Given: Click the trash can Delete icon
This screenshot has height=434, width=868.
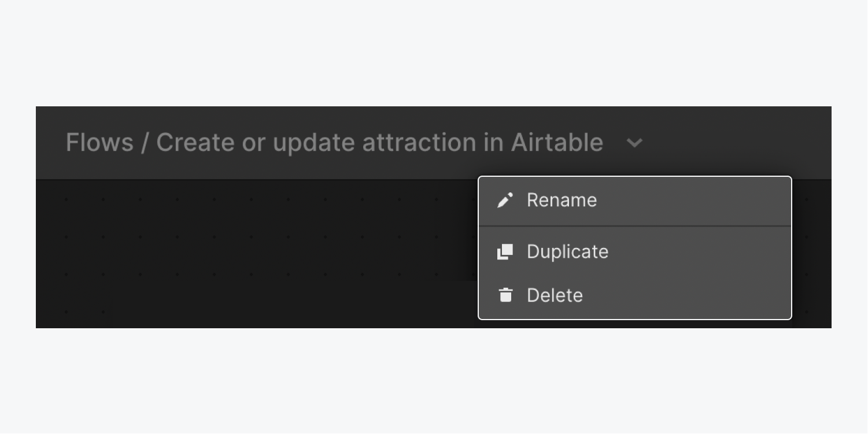Looking at the screenshot, I should pyautogui.click(x=505, y=295).
